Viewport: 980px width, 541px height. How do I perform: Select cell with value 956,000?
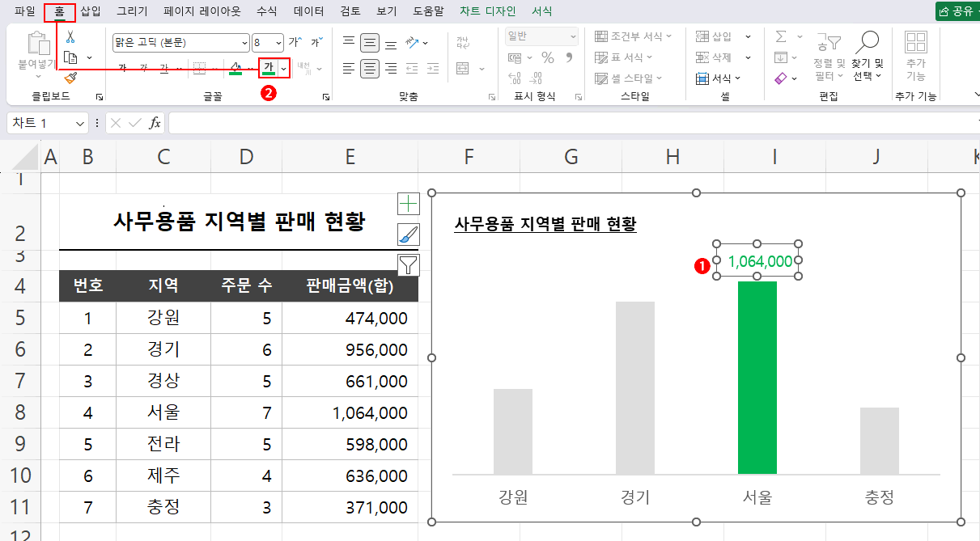350,349
